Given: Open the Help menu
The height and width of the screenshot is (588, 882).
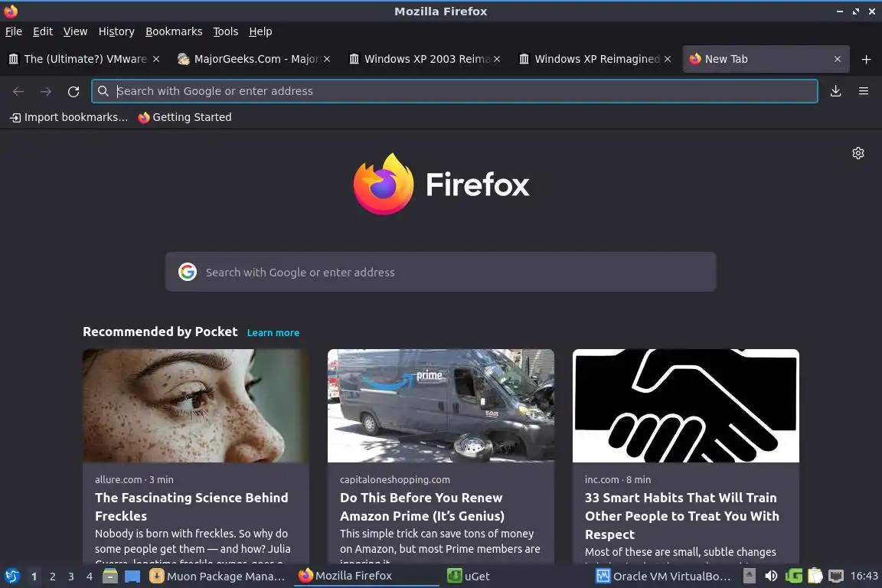Looking at the screenshot, I should coord(260,31).
